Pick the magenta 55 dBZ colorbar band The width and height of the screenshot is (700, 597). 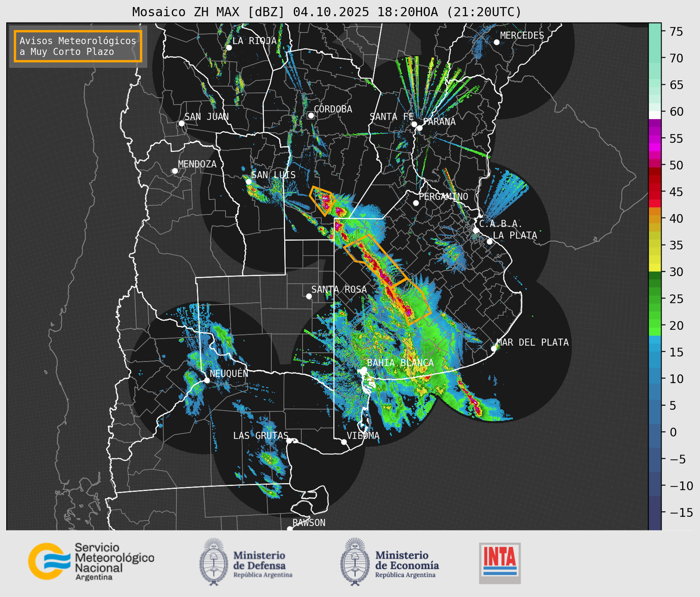click(x=654, y=139)
